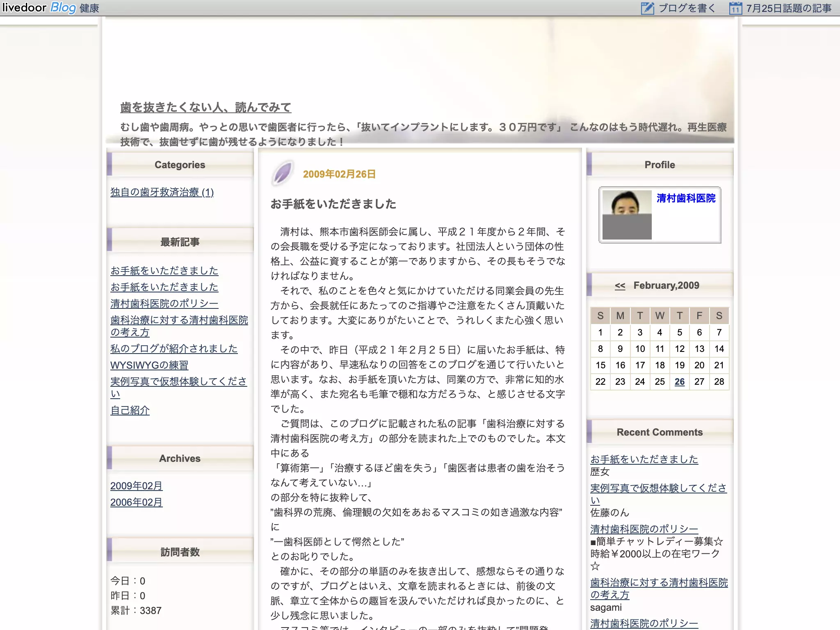Viewport: 840px width, 630px height.
Task: Click 清村歯科医院 profile name link
Action: [x=686, y=198]
